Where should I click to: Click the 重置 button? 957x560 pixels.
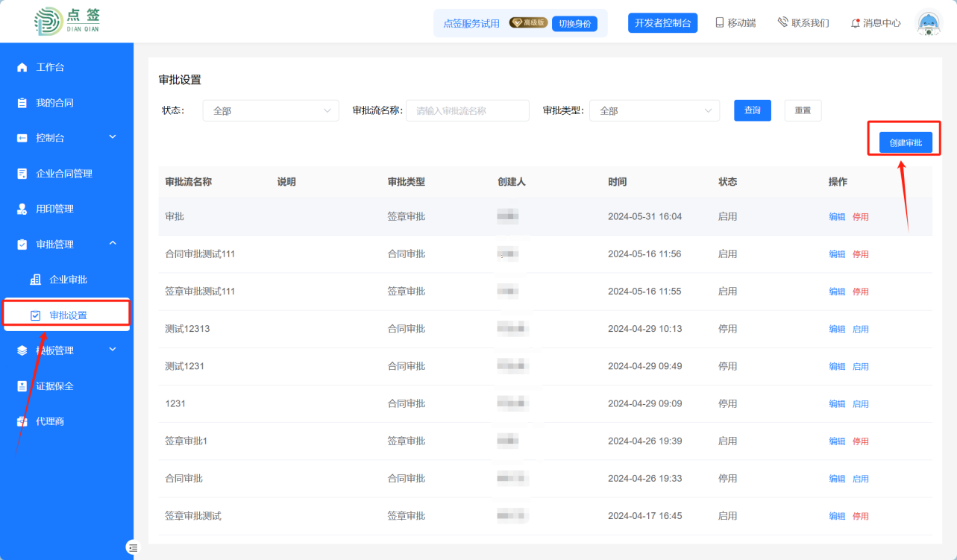[803, 110]
